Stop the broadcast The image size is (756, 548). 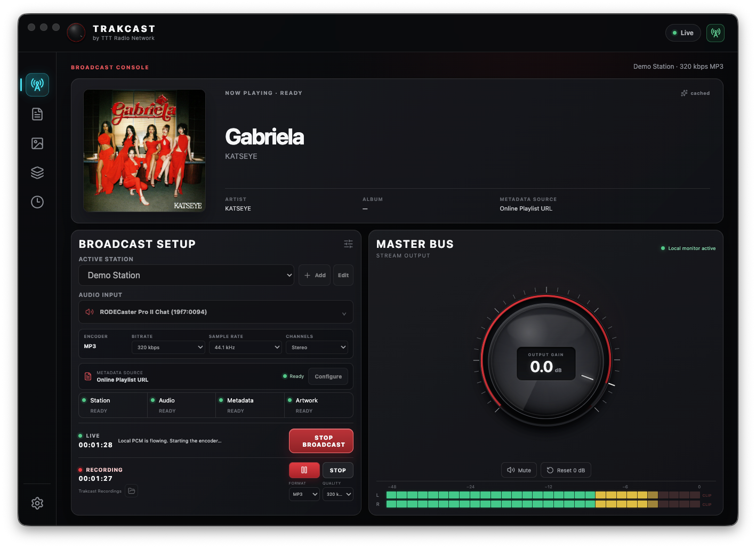pyautogui.click(x=321, y=441)
